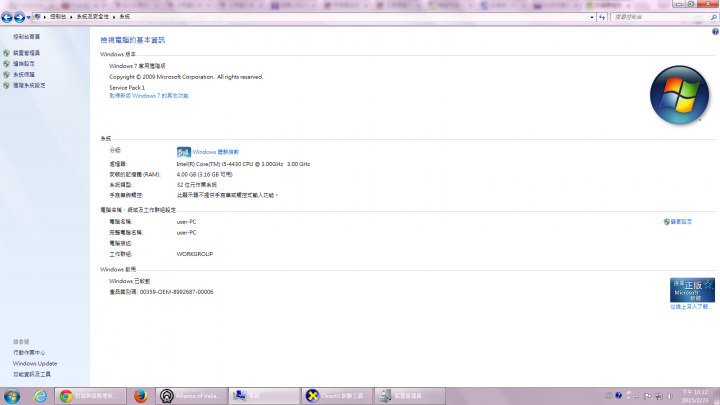Select the 32-bit system type value

pos(197,185)
